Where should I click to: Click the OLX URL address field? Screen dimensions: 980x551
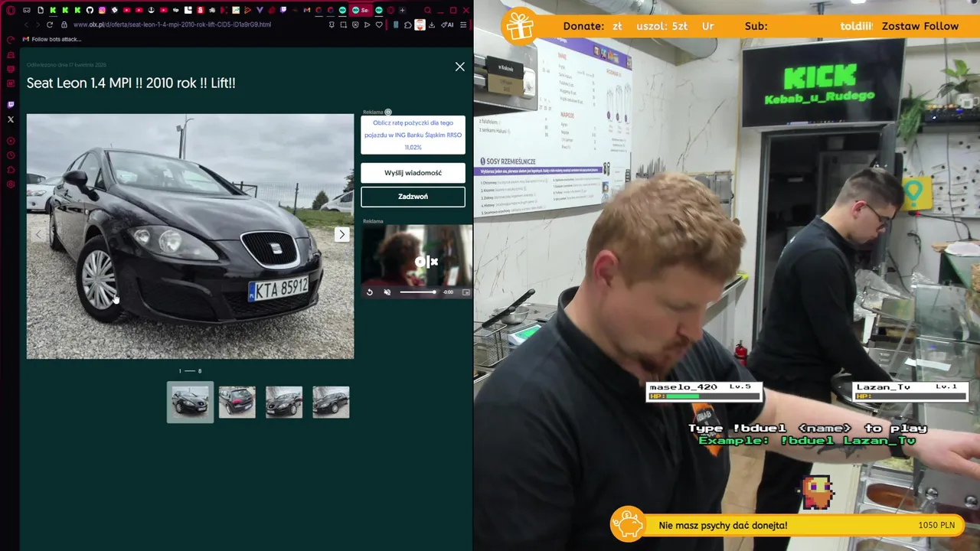click(172, 24)
